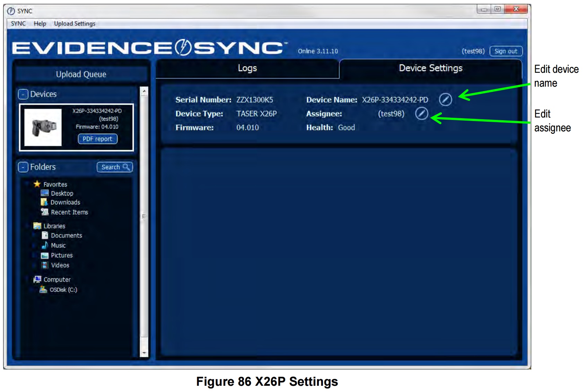This screenshot has height=392, width=585.
Task: Open the Pictures library icon
Action: coord(45,255)
